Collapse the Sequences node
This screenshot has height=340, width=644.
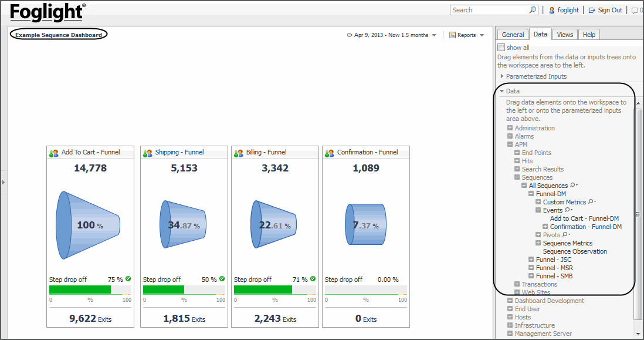(x=517, y=177)
